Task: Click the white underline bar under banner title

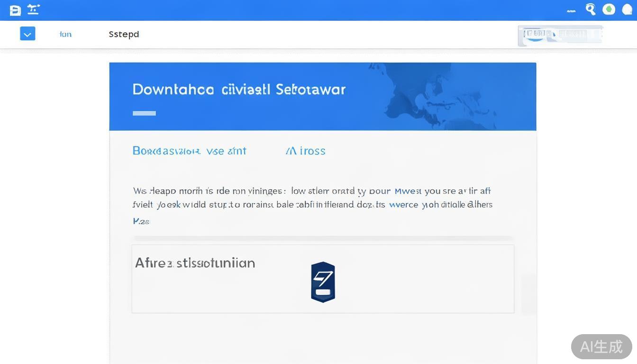Action: coord(144,113)
